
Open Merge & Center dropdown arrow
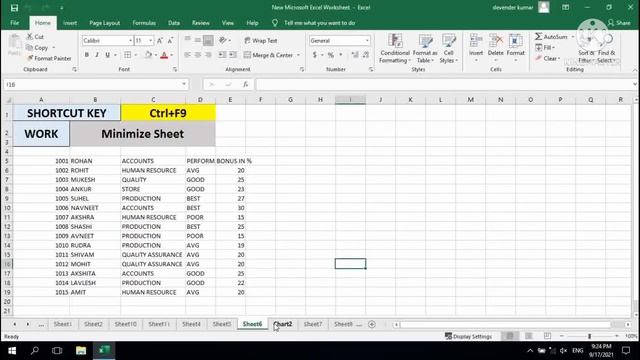(298, 55)
